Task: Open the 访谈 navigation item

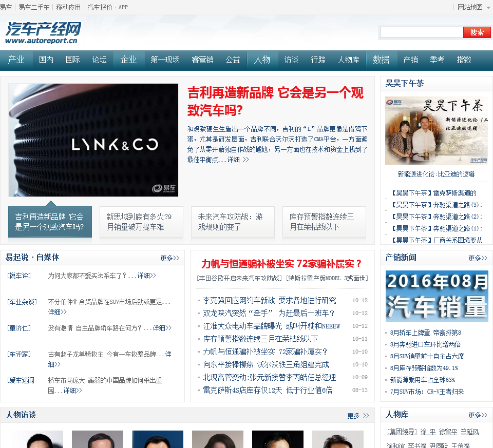Action: pos(291,60)
